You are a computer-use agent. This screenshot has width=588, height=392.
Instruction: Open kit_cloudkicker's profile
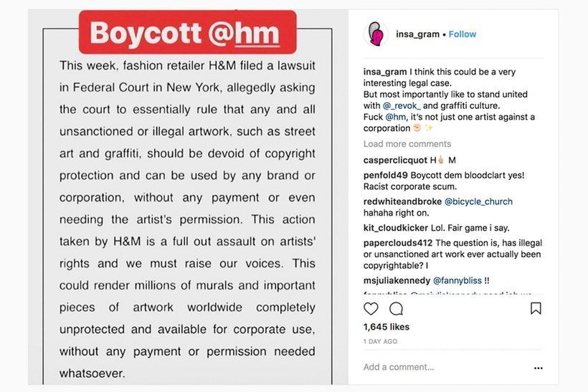point(396,228)
